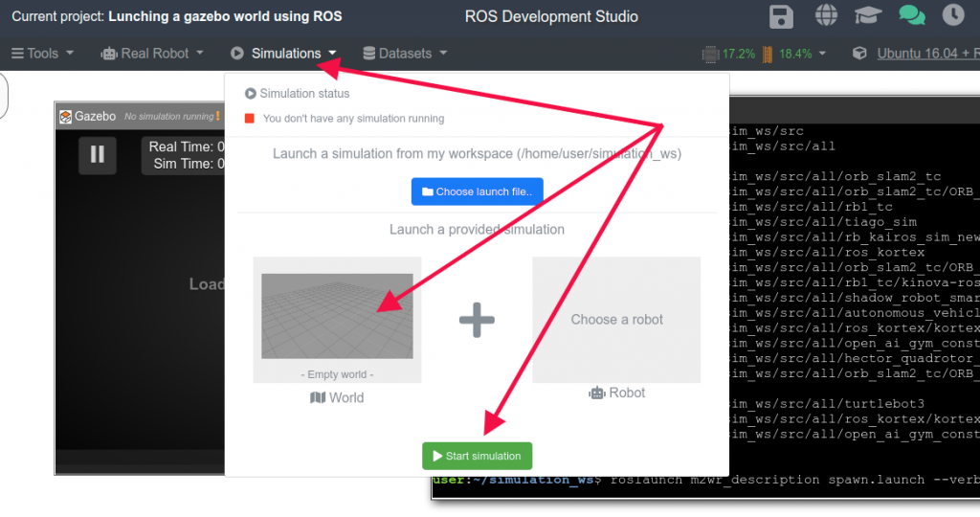Click the Datasets database icon
This screenshot has width=980, height=517.
tap(369, 54)
